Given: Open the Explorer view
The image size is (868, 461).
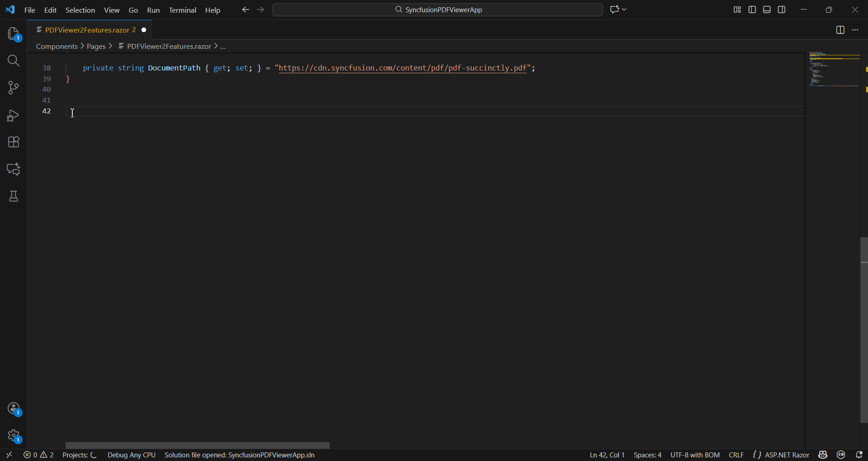Looking at the screenshot, I should [13, 34].
